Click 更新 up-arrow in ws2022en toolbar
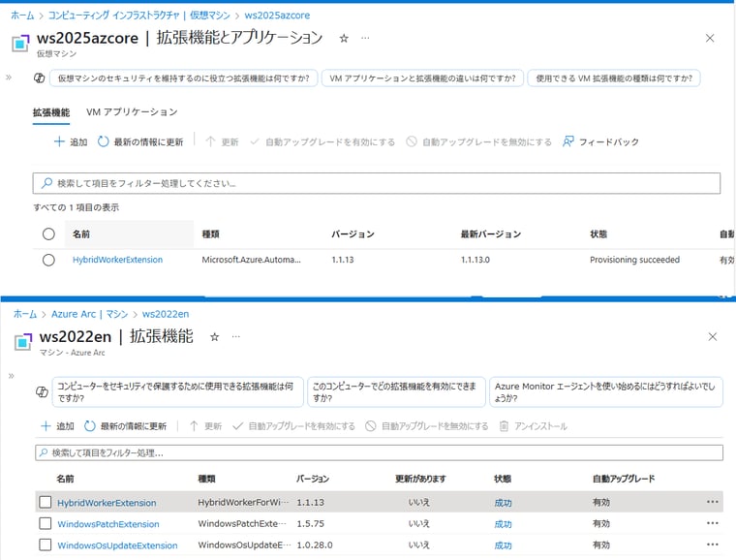 tap(194, 426)
